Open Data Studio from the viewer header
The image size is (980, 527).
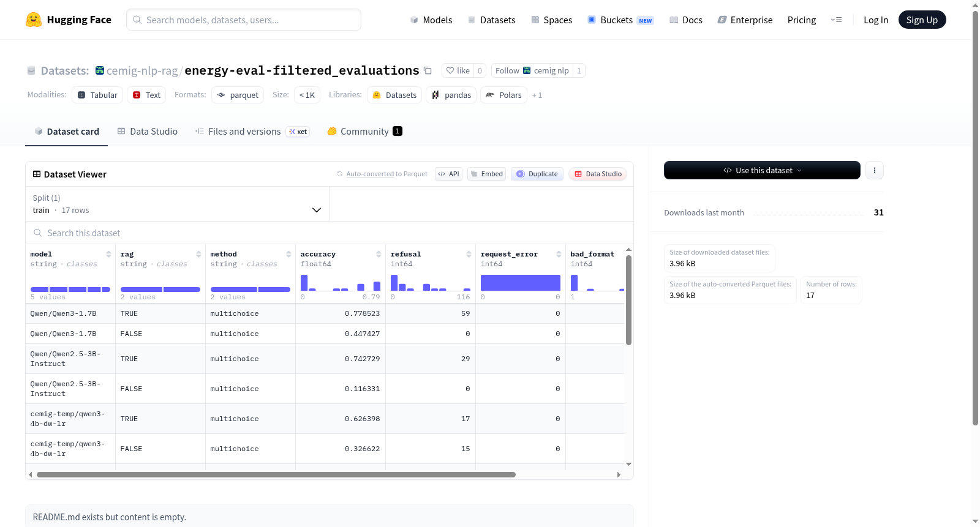598,174
